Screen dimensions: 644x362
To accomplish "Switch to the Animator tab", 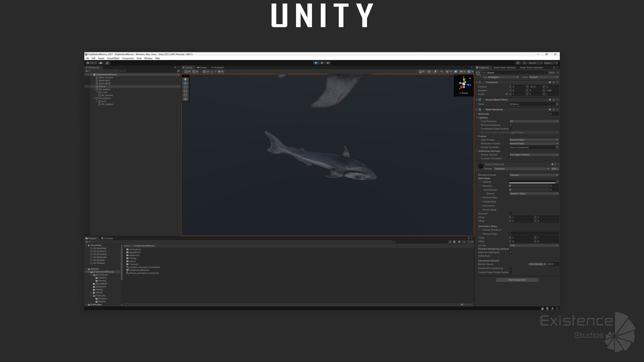I will 218,67.
